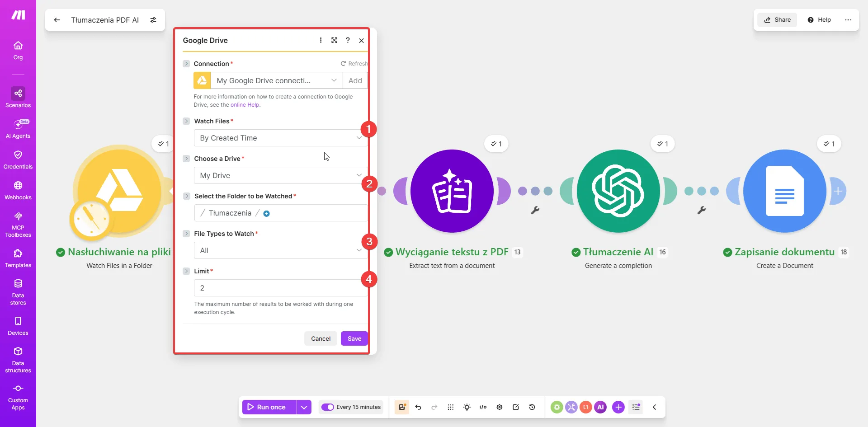Open the scenario settings gear in toolbar

pyautogui.click(x=500, y=407)
